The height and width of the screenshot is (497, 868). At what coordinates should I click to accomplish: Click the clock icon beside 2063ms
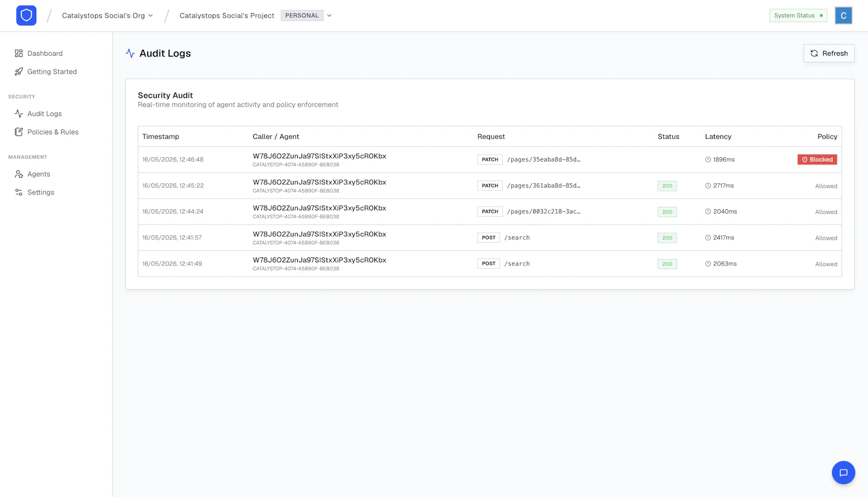pos(708,264)
